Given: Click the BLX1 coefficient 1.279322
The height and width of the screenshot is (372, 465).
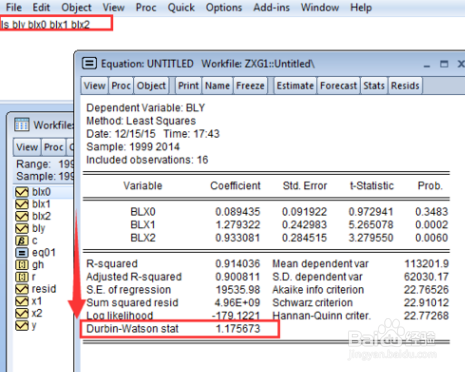Looking at the screenshot, I should click(x=238, y=225).
